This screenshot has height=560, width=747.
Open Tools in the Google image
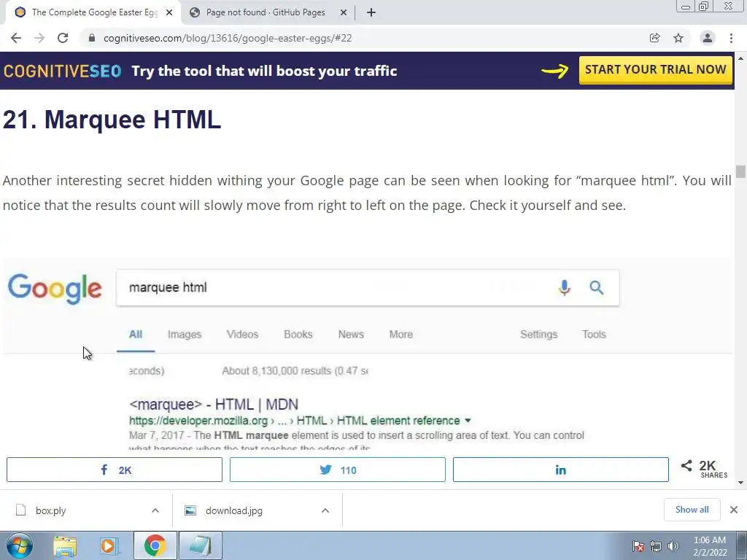click(594, 334)
